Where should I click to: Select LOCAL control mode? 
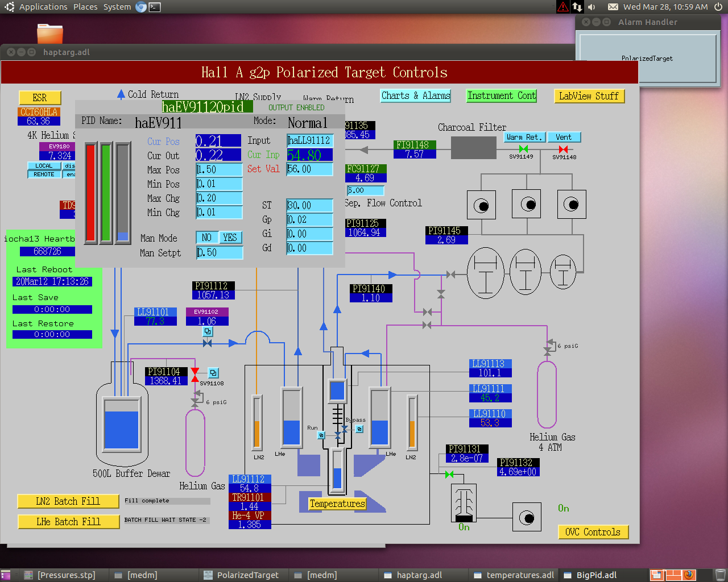point(44,166)
